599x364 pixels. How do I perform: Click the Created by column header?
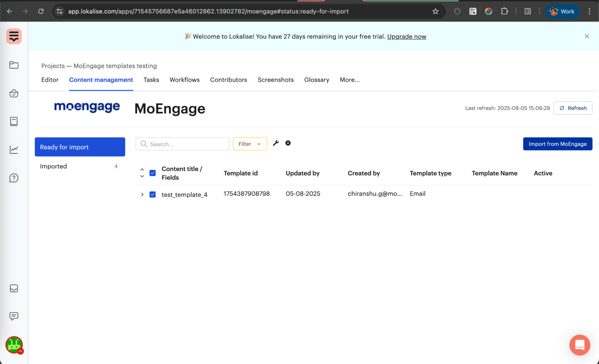coord(363,173)
